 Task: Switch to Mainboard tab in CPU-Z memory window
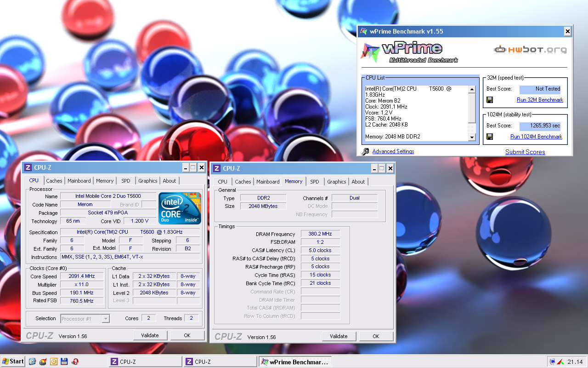pos(268,182)
